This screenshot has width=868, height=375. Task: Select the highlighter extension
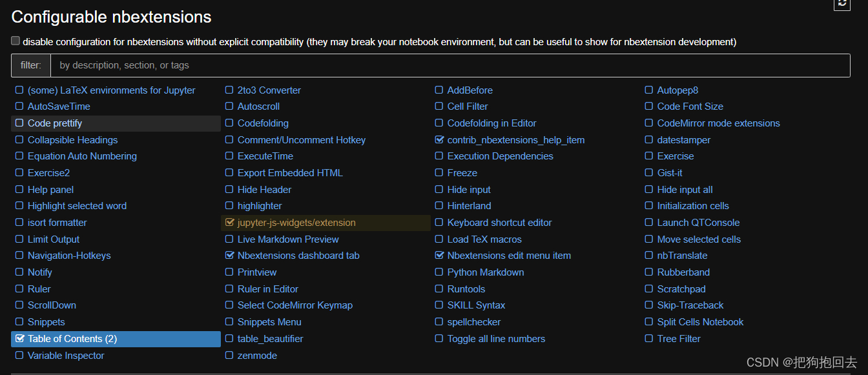point(260,206)
